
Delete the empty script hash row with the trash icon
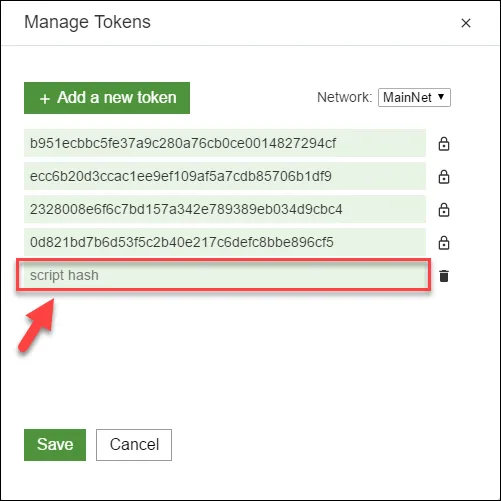tap(444, 276)
